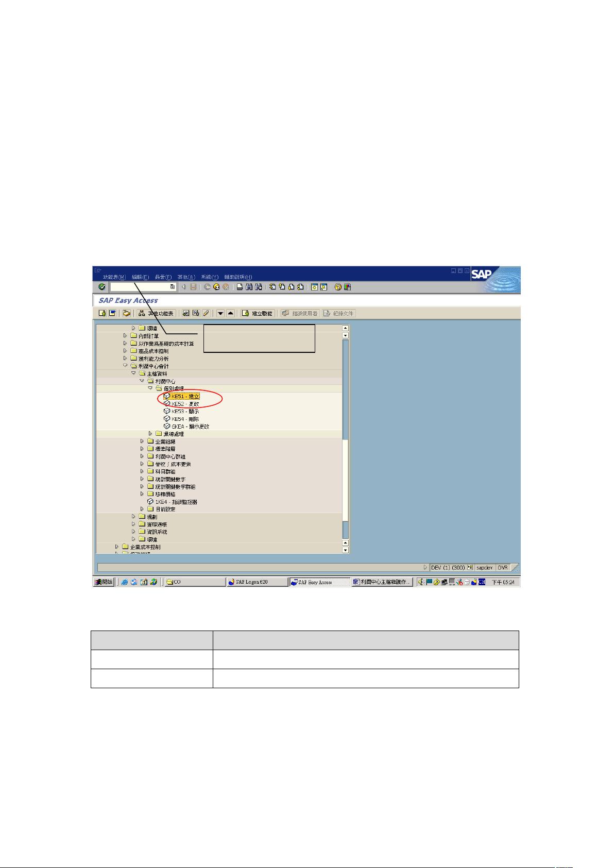Image resolution: width=614 pixels, height=868 pixels.
Task: Collapse the 利潤中心會計 folder
Action: coord(125,366)
